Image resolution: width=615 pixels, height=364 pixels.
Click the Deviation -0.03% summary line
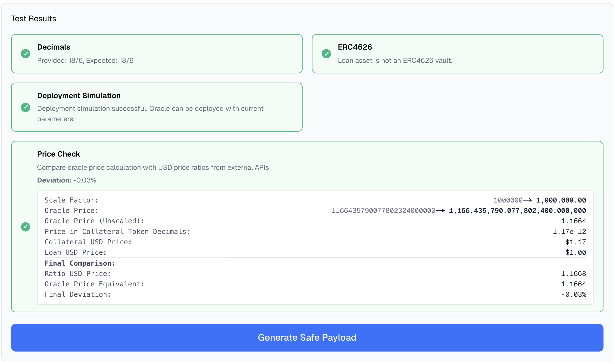point(66,180)
